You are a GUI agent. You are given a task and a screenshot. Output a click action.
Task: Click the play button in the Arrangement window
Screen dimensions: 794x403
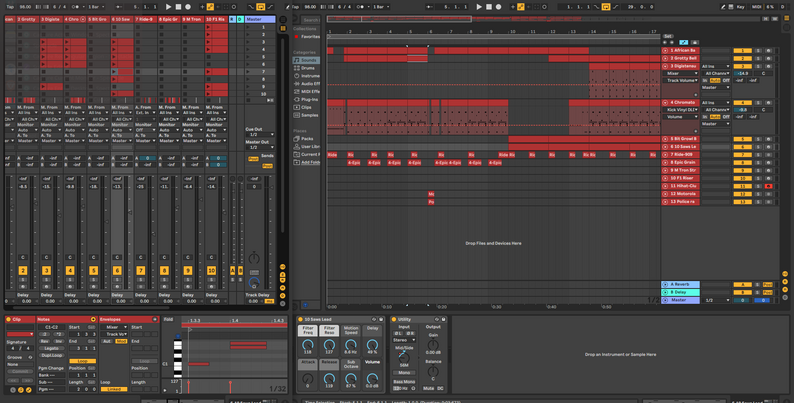[479, 7]
